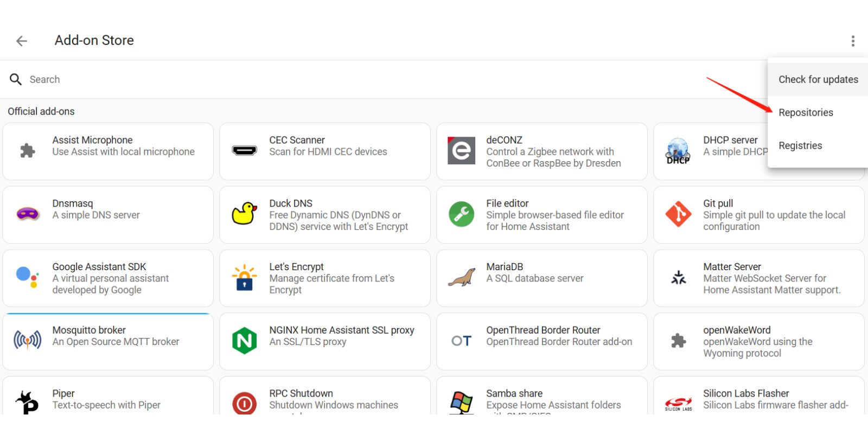Open the Dnsmasq add-on title
This screenshot has width=868, height=434.
click(x=73, y=203)
